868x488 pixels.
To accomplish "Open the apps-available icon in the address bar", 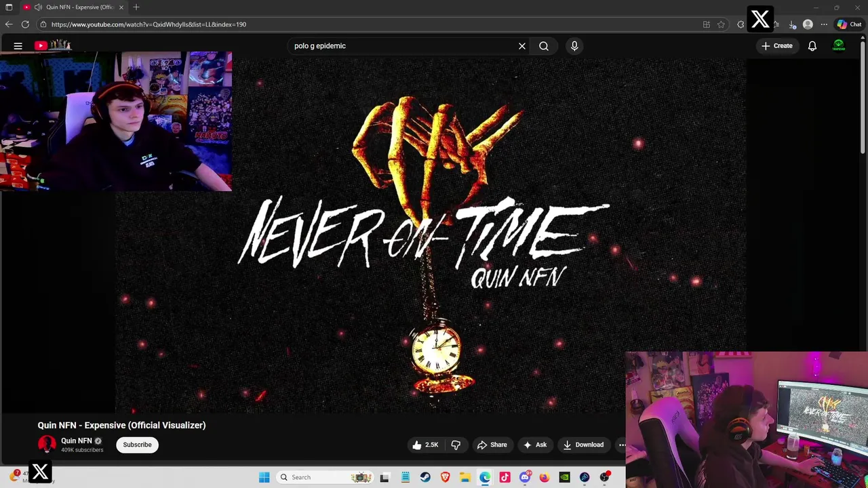I will point(707,24).
